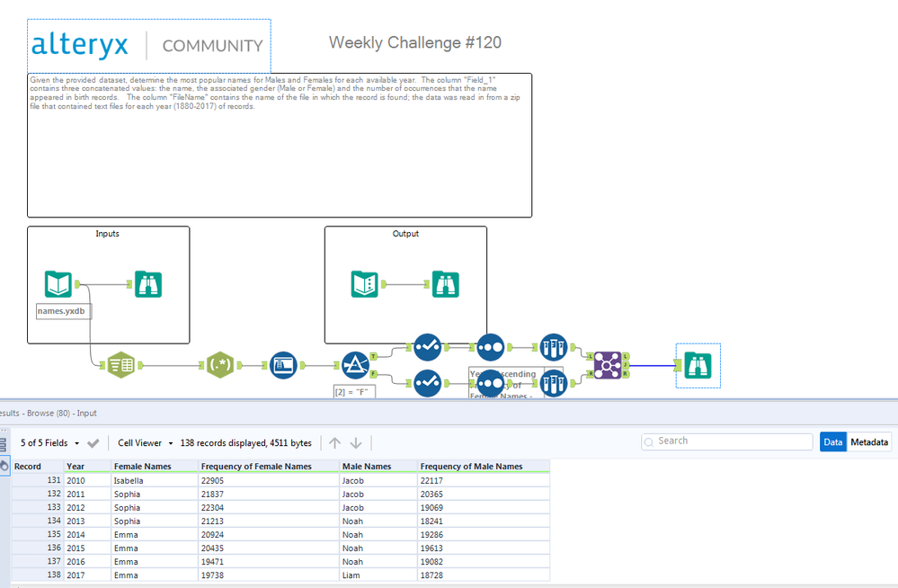898x588 pixels.
Task: Select the cell with value 18728
Action: [x=484, y=575]
